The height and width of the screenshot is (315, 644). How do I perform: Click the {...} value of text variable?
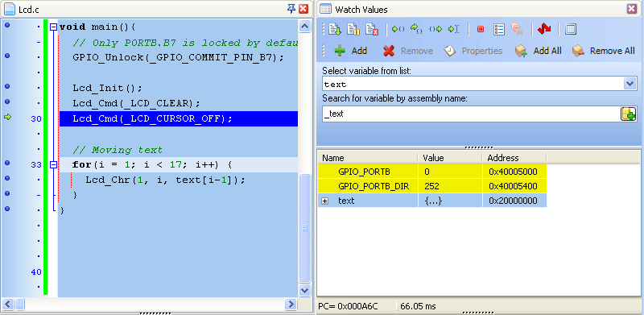pyautogui.click(x=432, y=201)
